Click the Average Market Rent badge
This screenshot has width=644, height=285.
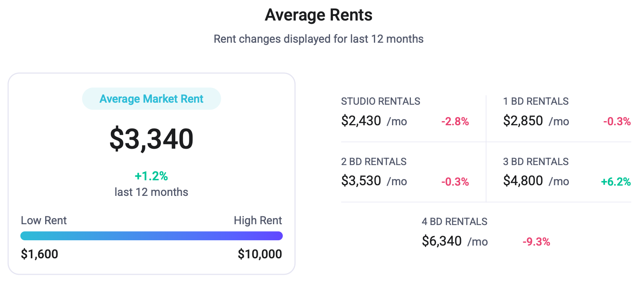click(x=151, y=99)
